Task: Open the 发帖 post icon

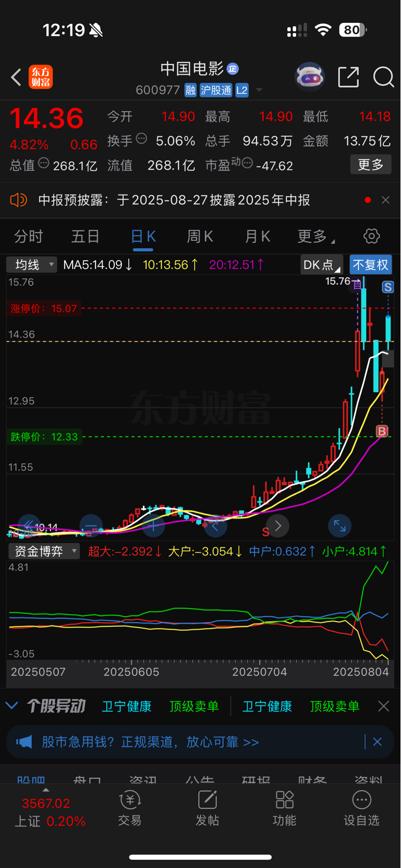Action: 207,808
